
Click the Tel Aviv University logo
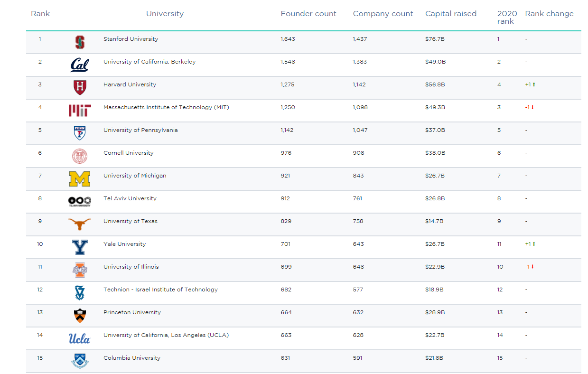79,202
